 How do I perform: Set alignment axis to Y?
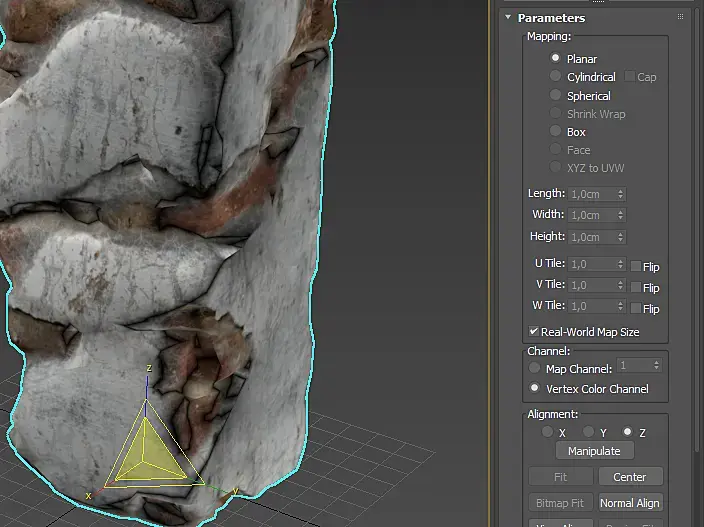tap(589, 432)
